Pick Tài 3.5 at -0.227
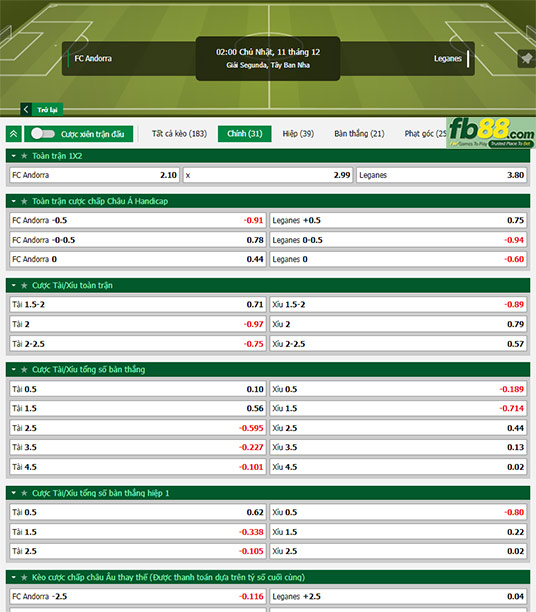The width and height of the screenshot is (536, 612). click(x=138, y=447)
